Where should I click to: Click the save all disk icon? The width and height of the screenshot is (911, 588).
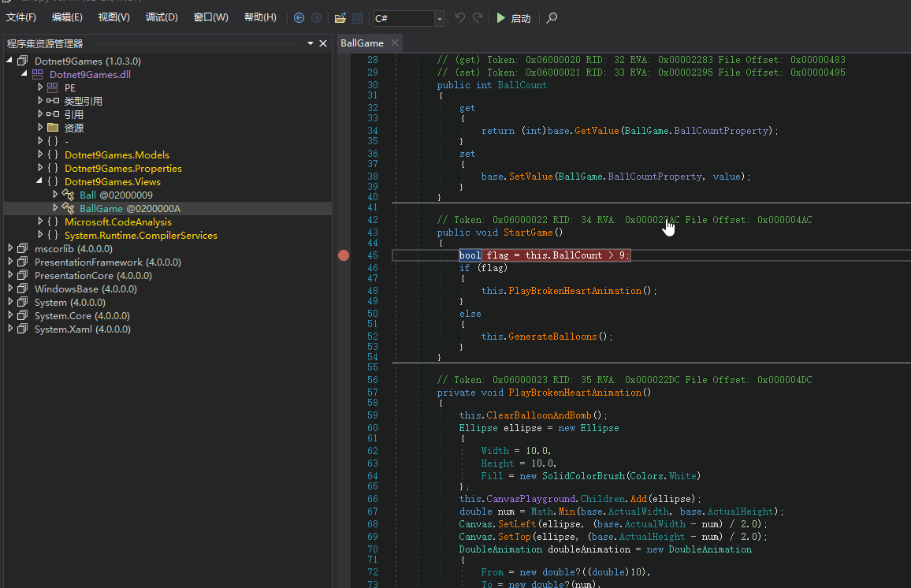[358, 18]
